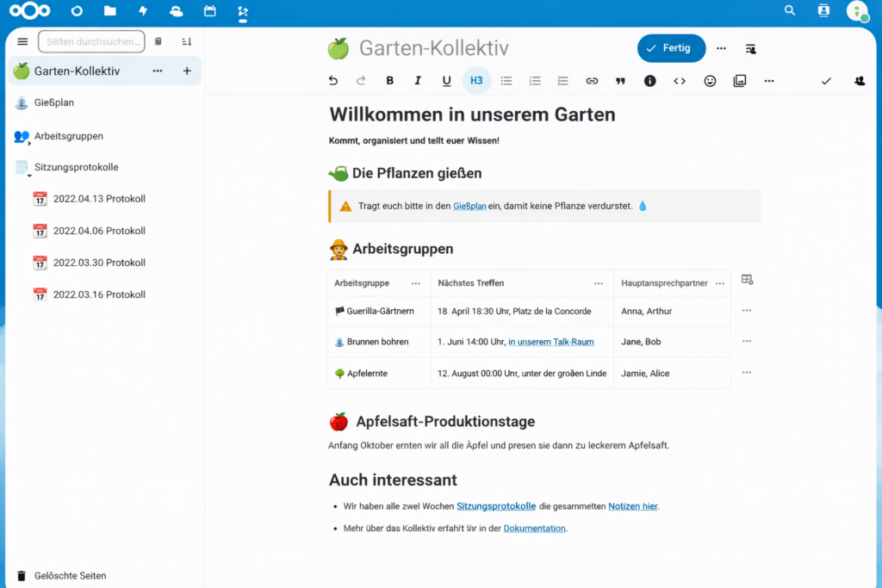Viewport: 882px width, 588px height.
Task: Apply italic formatting
Action: 419,80
